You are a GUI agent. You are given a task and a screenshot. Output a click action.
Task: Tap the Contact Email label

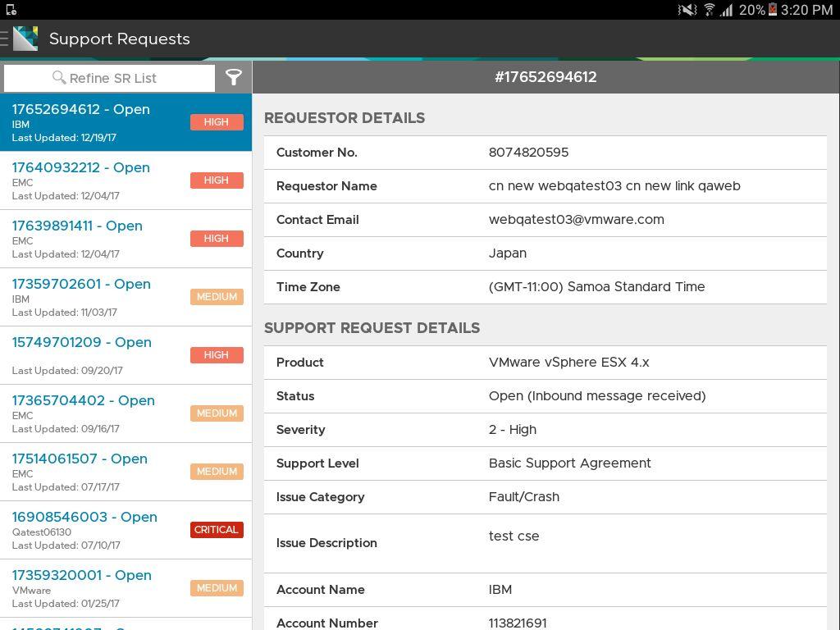317,220
